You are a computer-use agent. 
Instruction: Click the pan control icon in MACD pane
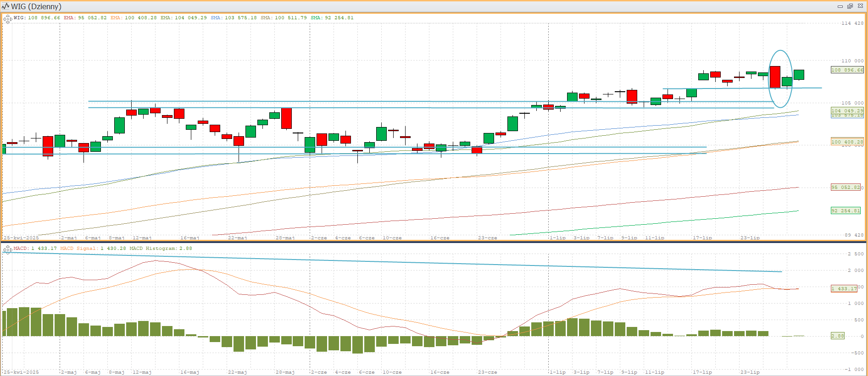click(x=7, y=249)
